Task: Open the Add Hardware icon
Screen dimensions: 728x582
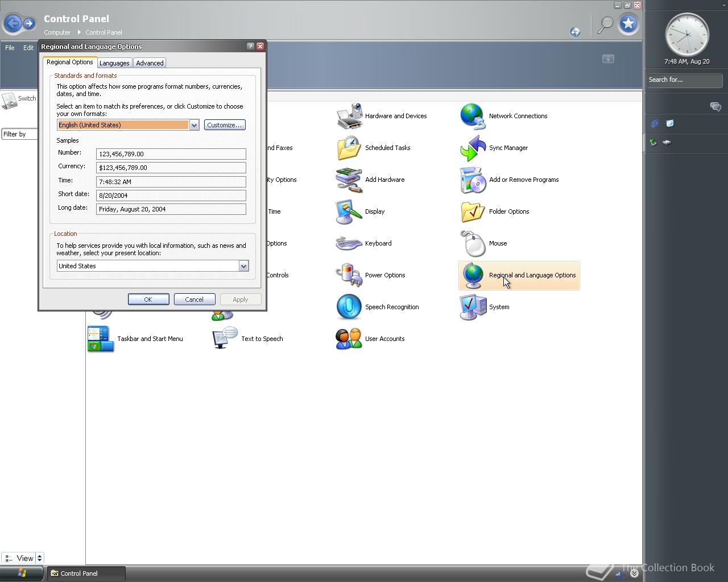Action: 349,180
